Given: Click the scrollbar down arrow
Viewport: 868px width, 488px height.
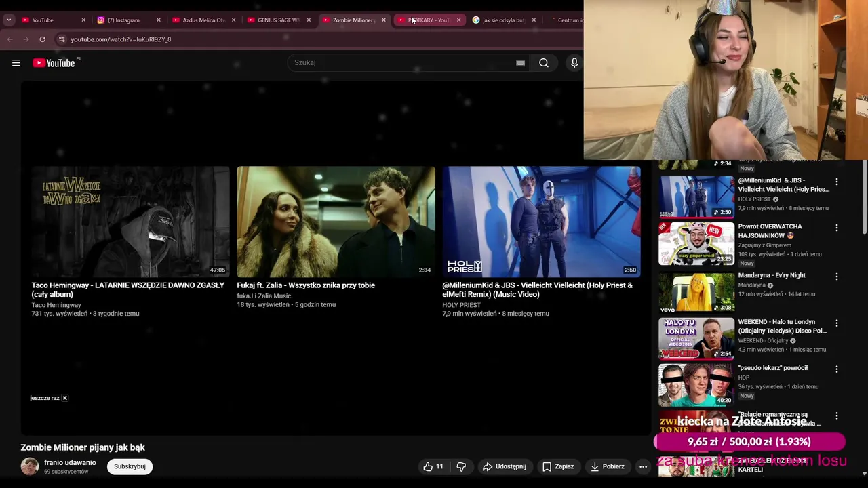Looking at the screenshot, I should click(863, 474).
